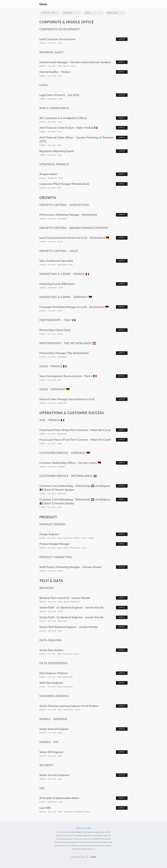
Task: Open the Location Type filter dropdown
Action: coord(49,13)
